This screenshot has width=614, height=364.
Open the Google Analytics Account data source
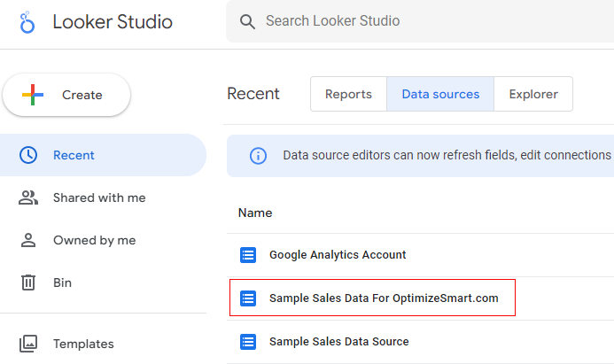point(338,255)
